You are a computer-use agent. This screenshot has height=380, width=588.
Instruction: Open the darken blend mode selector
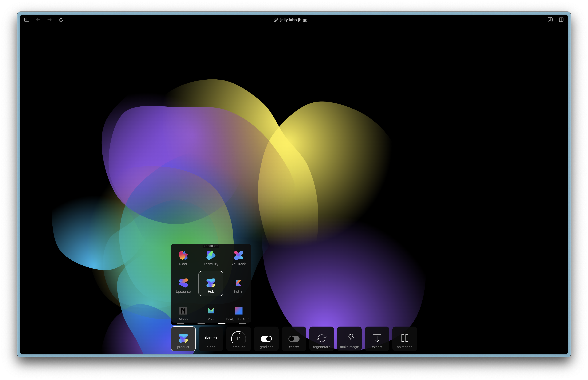[211, 339]
